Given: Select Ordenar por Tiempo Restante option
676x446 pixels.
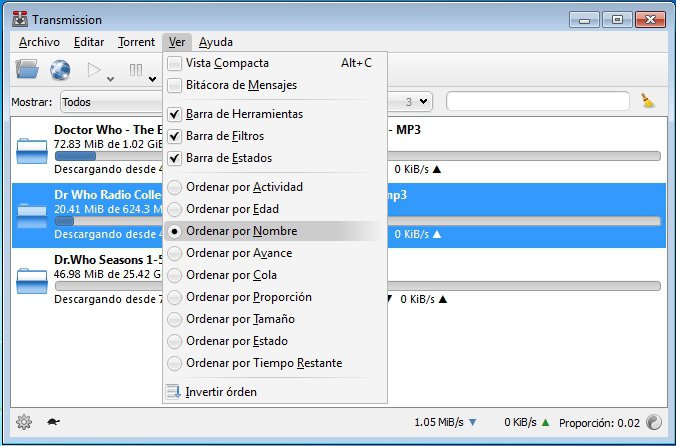Looking at the screenshot, I should click(174, 363).
